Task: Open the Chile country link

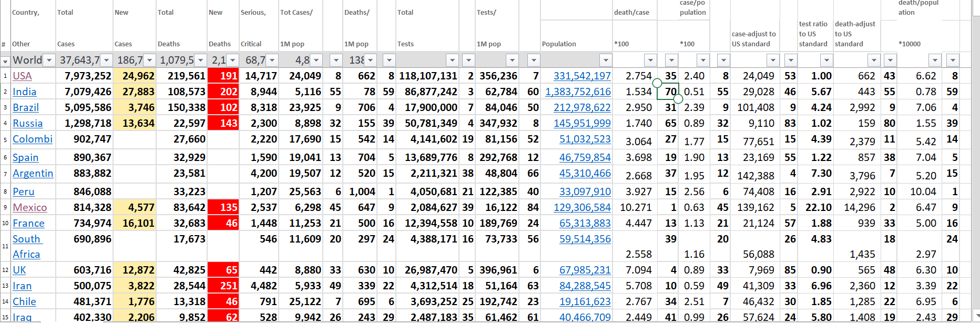Action: (24, 301)
